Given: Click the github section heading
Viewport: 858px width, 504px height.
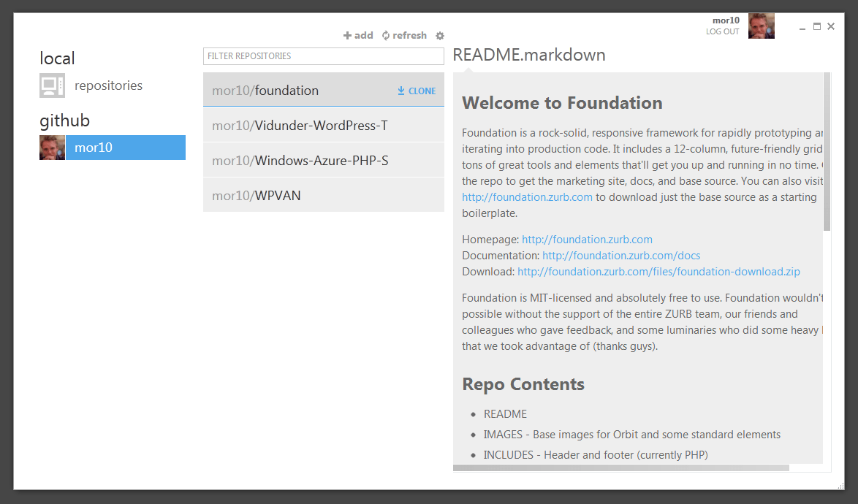Looking at the screenshot, I should pos(64,121).
